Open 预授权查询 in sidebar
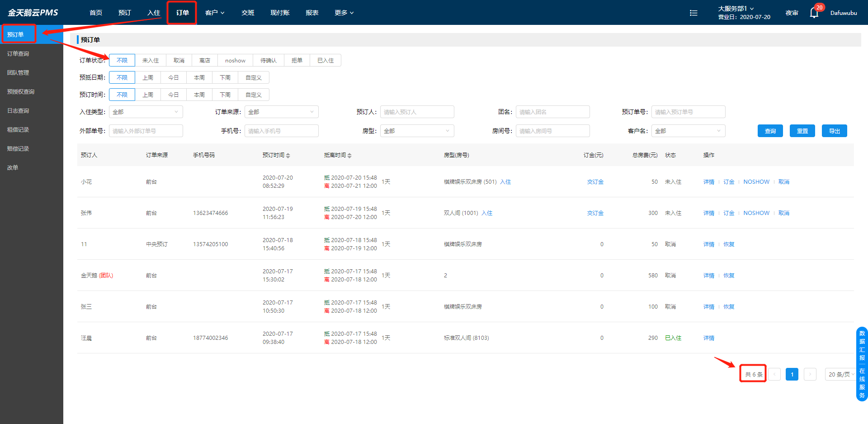 (x=32, y=91)
